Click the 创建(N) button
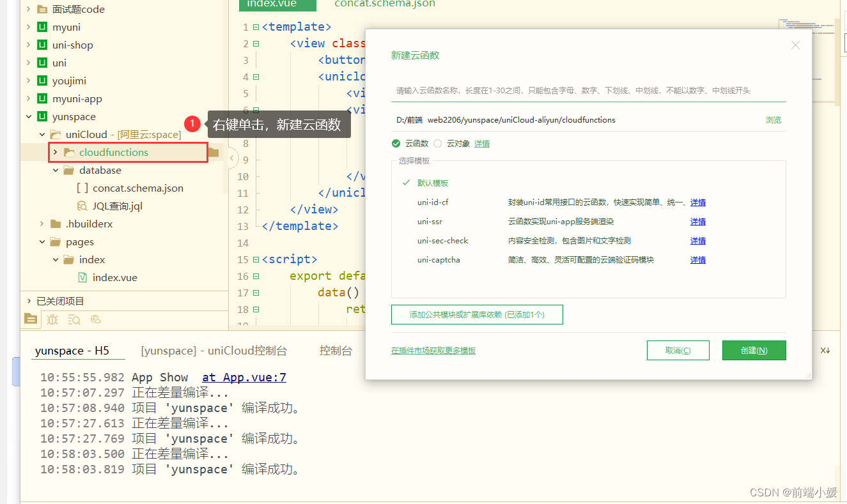Image resolution: width=847 pixels, height=504 pixels. [x=754, y=350]
